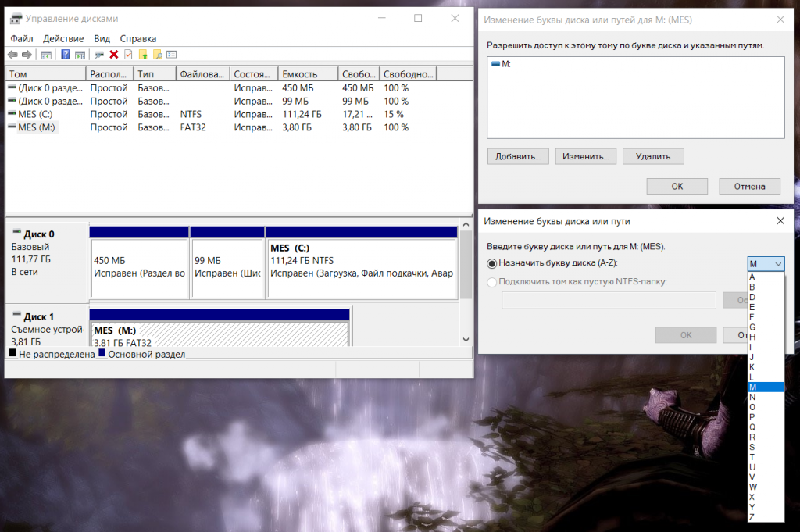This screenshot has width=800, height=532.
Task: Select 'Назначить букву диска (A-Z)' radio button
Action: tap(492, 264)
